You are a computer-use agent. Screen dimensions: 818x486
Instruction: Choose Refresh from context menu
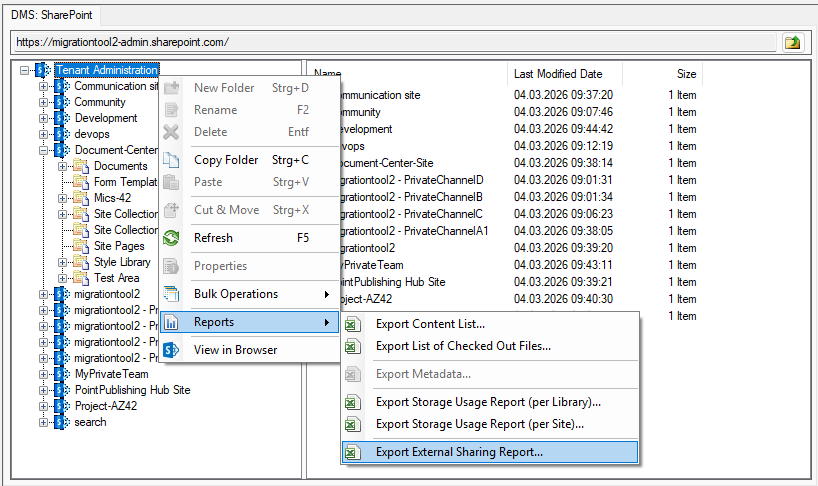click(250, 238)
